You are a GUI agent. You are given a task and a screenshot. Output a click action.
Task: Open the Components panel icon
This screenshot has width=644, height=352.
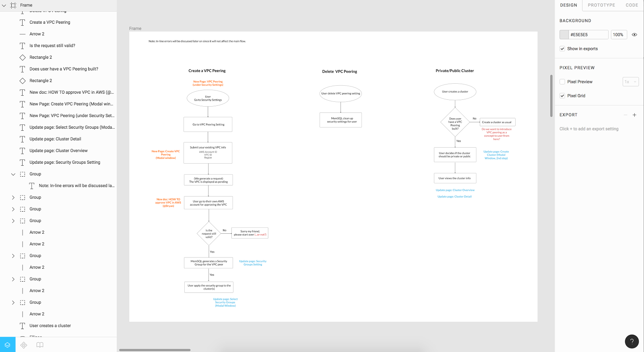pyautogui.click(x=24, y=345)
